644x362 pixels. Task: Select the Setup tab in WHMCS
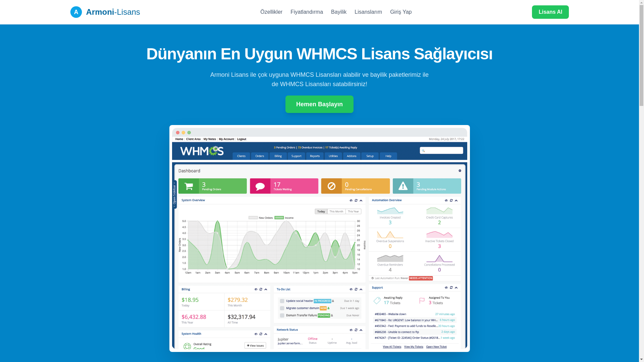[370, 156]
